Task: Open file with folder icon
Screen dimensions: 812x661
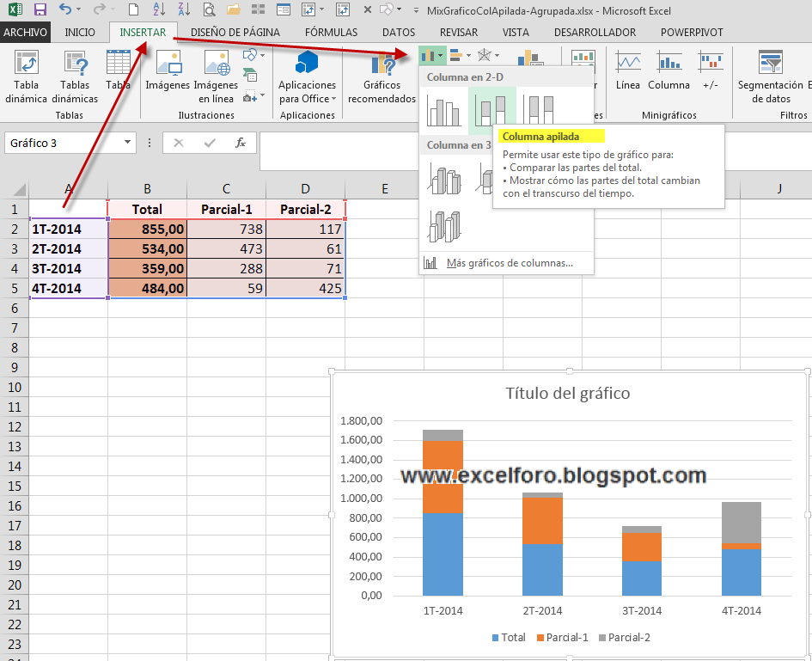Action: [234, 9]
